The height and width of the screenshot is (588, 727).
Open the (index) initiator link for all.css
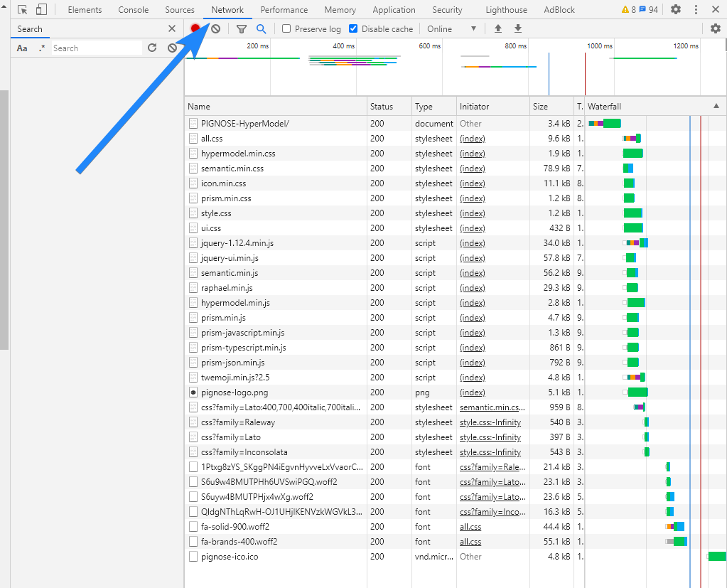click(x=473, y=139)
